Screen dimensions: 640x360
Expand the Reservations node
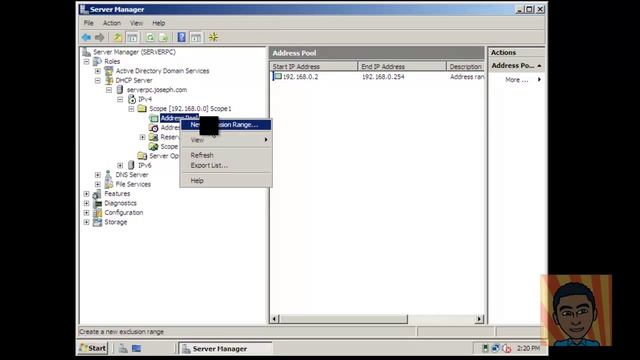coord(142,137)
